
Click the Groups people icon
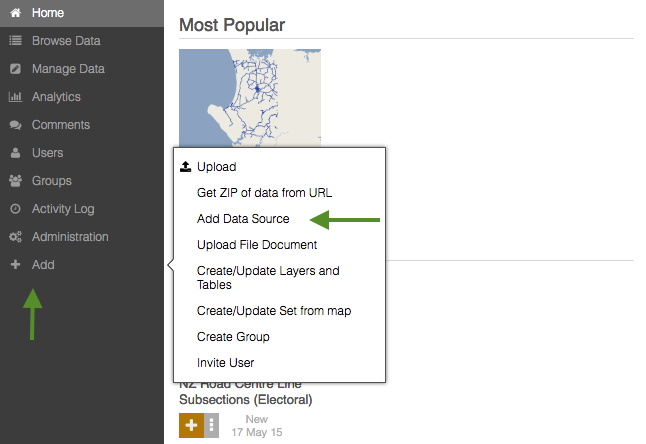coord(15,181)
